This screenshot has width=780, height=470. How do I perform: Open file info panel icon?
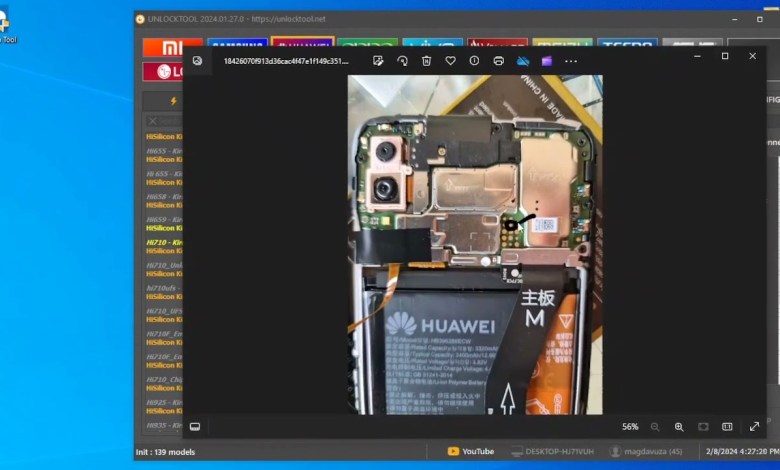tap(474, 61)
